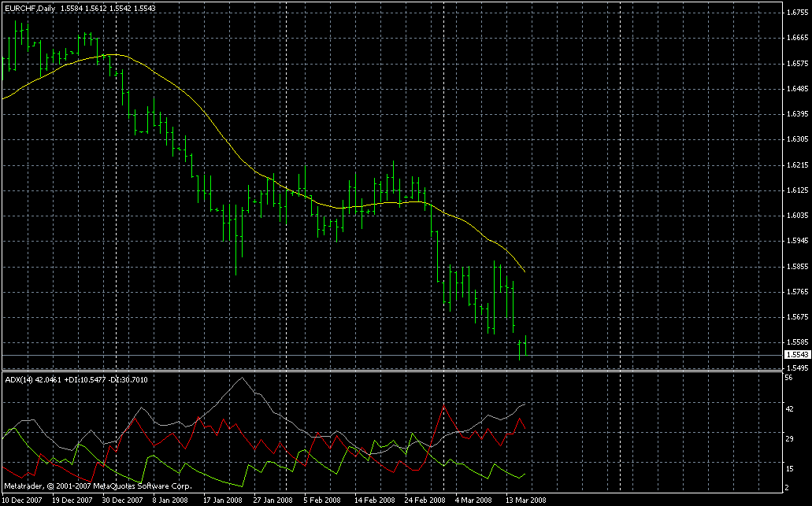
Task: Grab the divider between chart and ADX panel
Action: point(394,371)
